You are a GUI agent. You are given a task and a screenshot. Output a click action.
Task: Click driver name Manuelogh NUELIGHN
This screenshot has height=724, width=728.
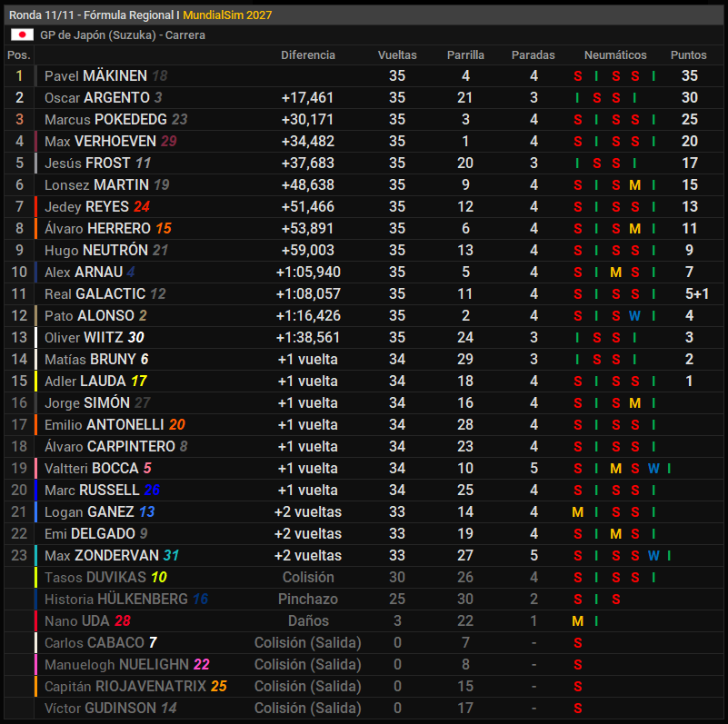pos(116,665)
